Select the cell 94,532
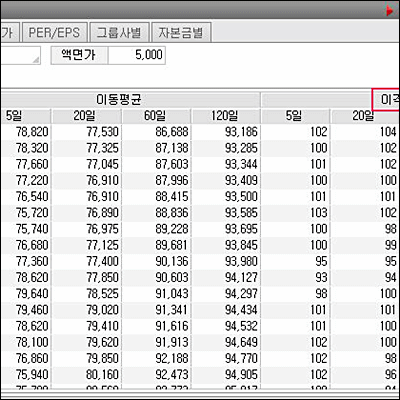The height and width of the screenshot is (400, 400). click(226, 326)
